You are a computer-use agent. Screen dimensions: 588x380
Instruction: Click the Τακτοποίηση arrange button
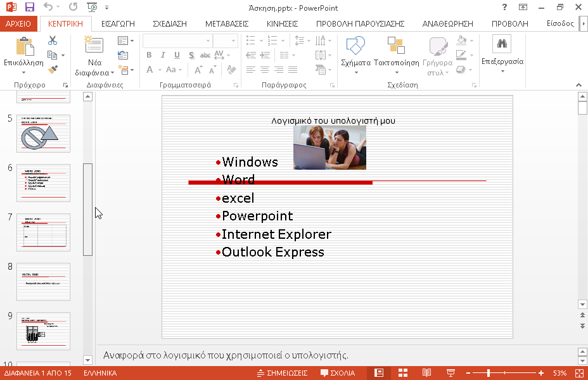tap(397, 54)
